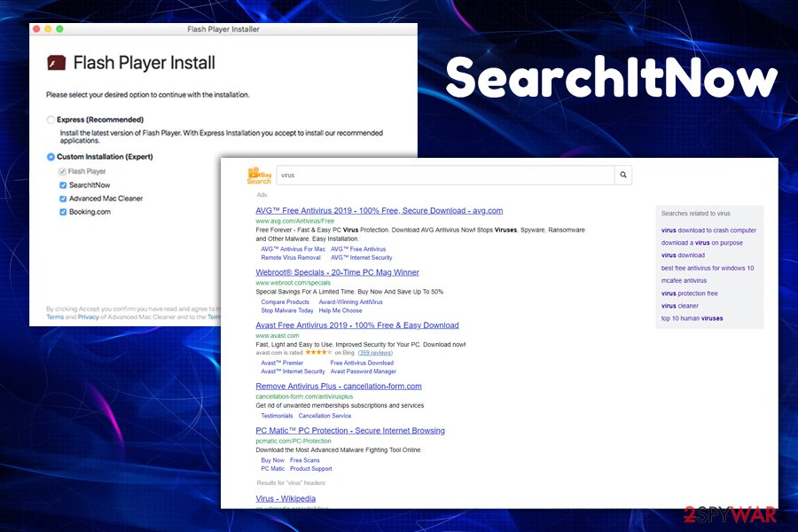Minimize the Flash Player Installer window
The height and width of the screenshot is (532, 798).
[x=48, y=29]
